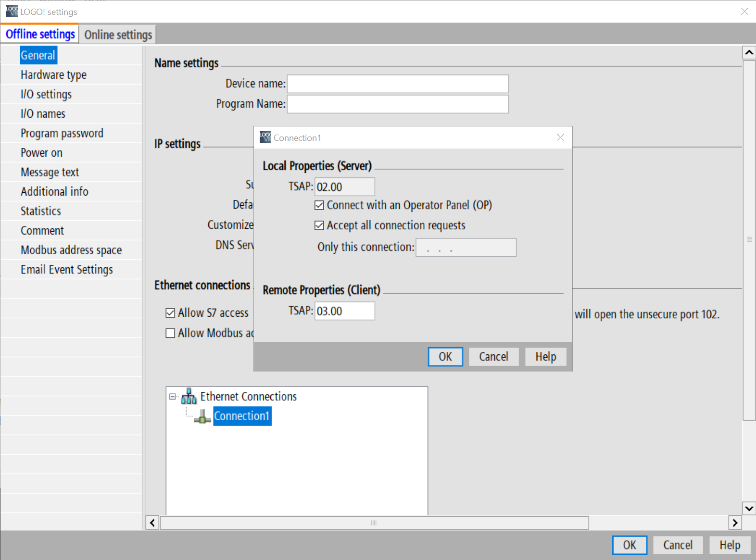Click the Ethernet Connections network icon

[x=189, y=397]
